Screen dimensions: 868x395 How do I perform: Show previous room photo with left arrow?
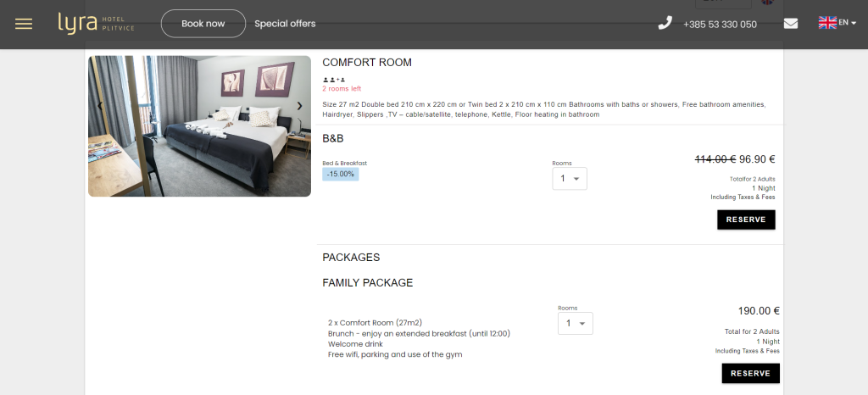[100, 106]
